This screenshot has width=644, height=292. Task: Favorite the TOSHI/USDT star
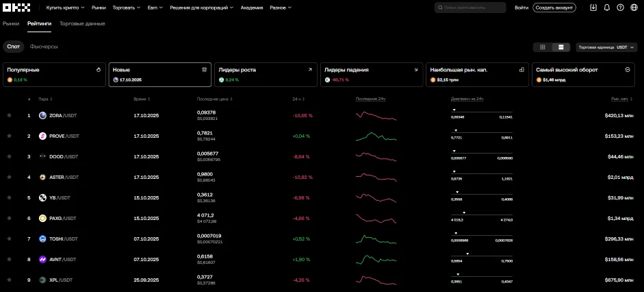tap(9, 239)
